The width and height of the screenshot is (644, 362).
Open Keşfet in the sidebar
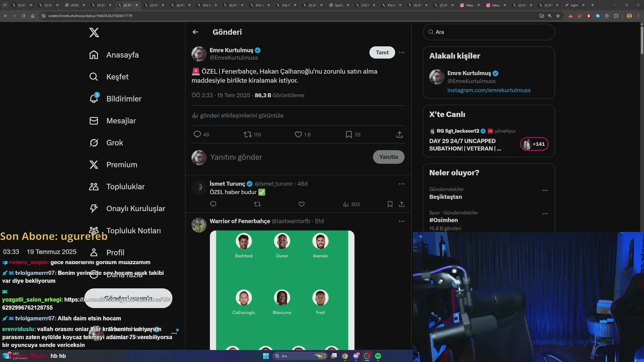click(109, 77)
